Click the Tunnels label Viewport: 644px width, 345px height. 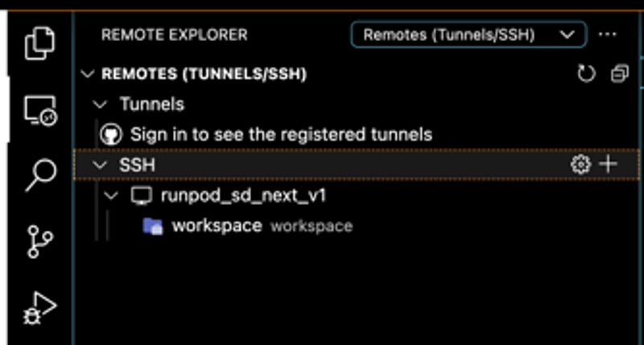tap(151, 105)
